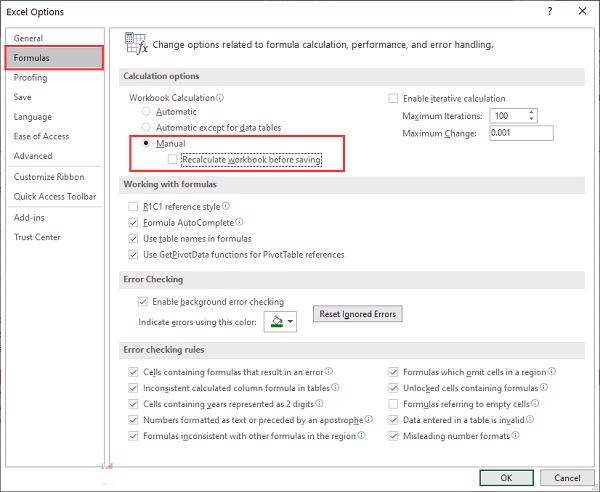Viewport: 600px width, 492px height.
Task: Select Automatic workbook calculation
Action: (146, 111)
